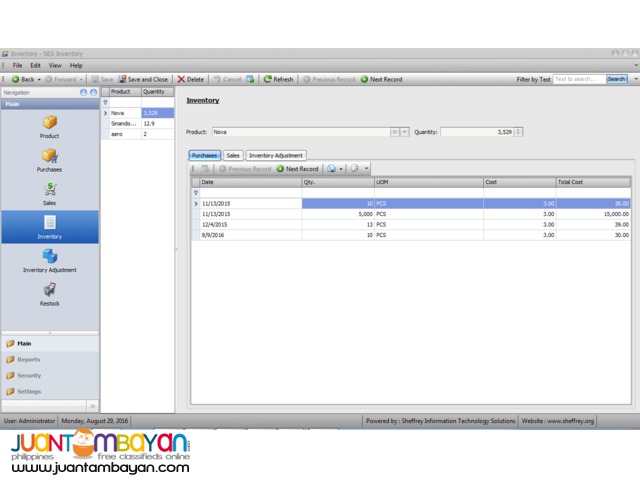Screen dimensions: 640x480
Task: Delete the current record
Action: pos(191,79)
